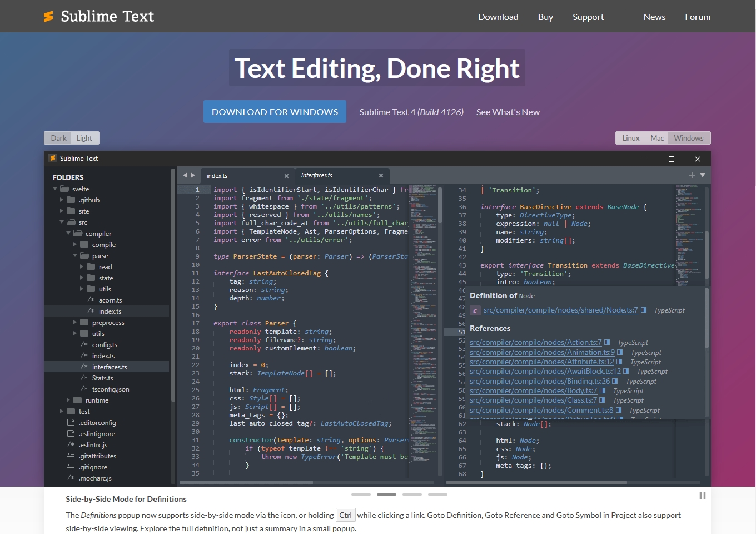Open the nodes/Action.ts:7 reference link
Screen dimensions: 756x534
pyautogui.click(x=536, y=343)
